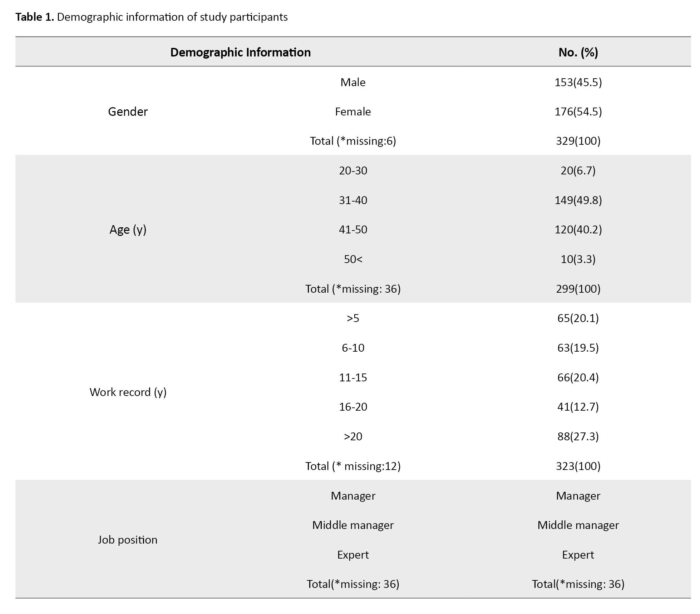The height and width of the screenshot is (614, 700).
Task: Click the value 88(27.3)
Action: tap(578, 436)
